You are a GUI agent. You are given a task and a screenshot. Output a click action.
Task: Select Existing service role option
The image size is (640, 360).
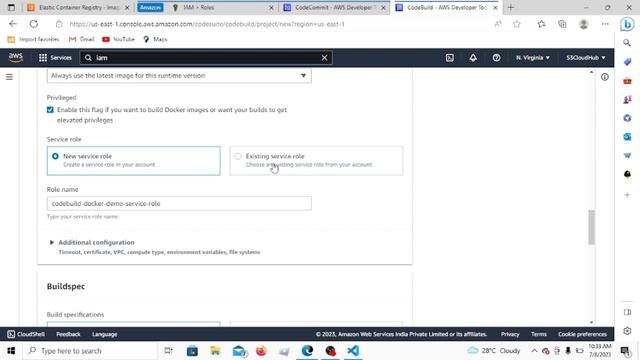point(316,161)
